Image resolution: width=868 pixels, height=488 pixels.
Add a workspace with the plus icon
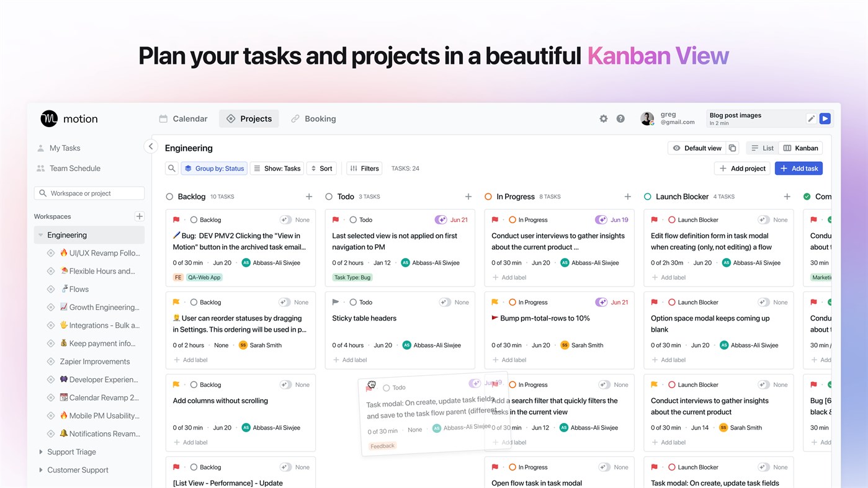click(140, 216)
